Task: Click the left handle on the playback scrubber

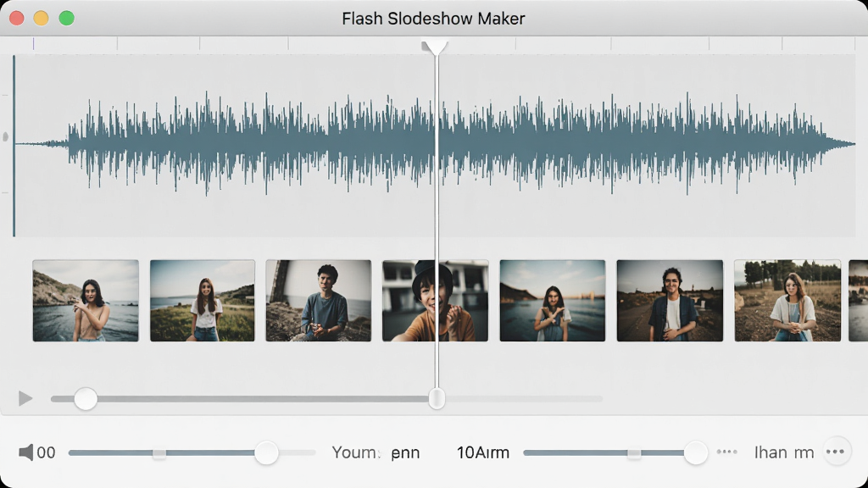Action: coord(86,399)
